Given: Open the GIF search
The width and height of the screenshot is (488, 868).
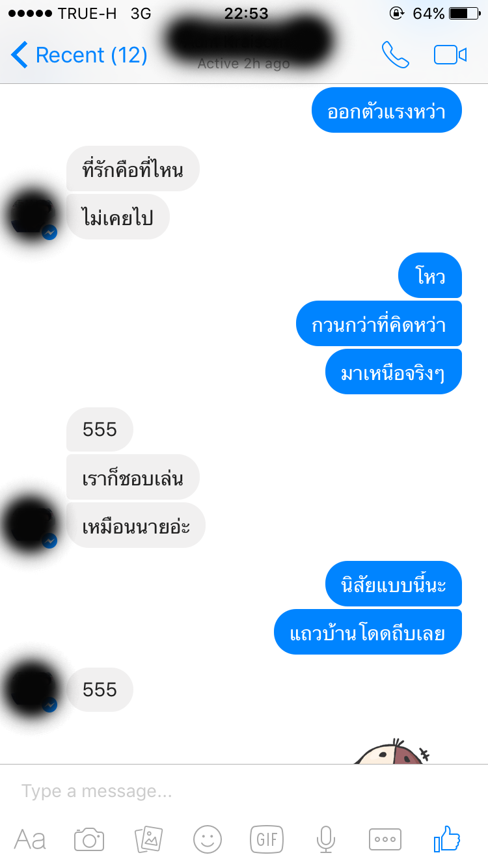Looking at the screenshot, I should click(267, 839).
